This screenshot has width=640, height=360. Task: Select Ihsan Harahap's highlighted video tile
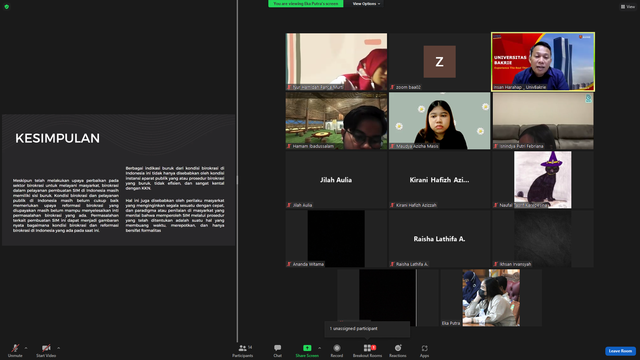[543, 62]
